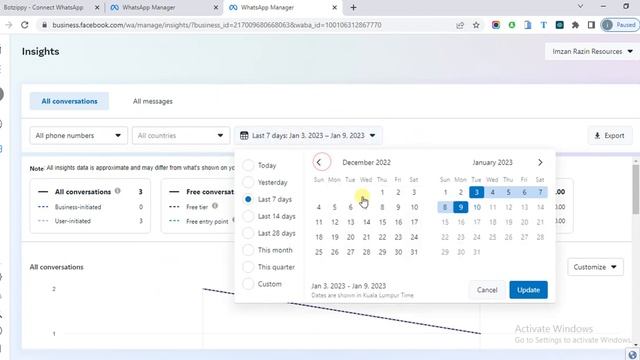The width and height of the screenshot is (640, 360).
Task: Close the Botzippy - Connect WhatsApp tab
Action: click(x=97, y=7)
